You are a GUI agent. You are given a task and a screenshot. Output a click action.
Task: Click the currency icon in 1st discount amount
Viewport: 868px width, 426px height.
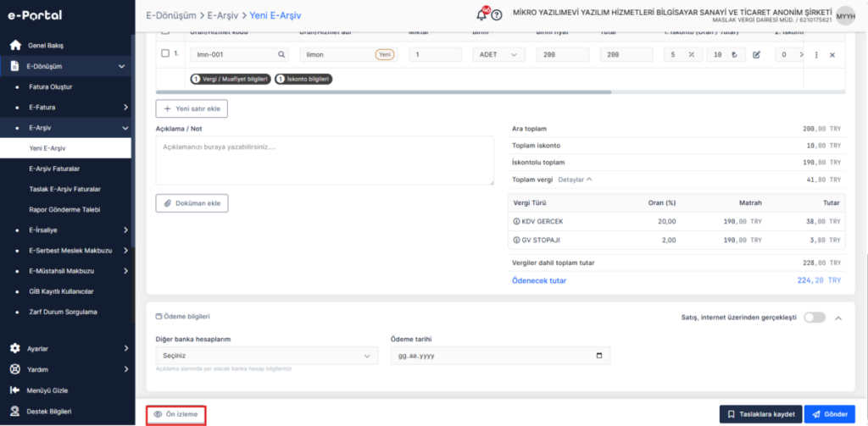734,55
